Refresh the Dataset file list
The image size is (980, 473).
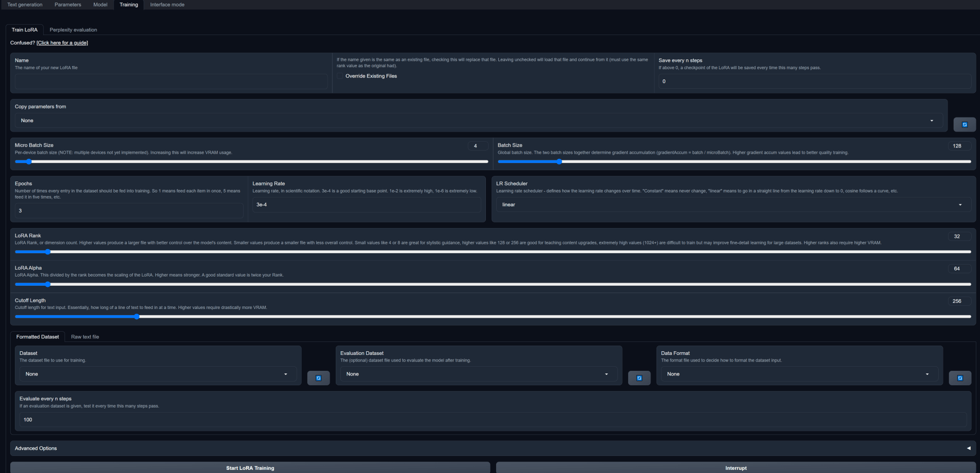click(318, 378)
